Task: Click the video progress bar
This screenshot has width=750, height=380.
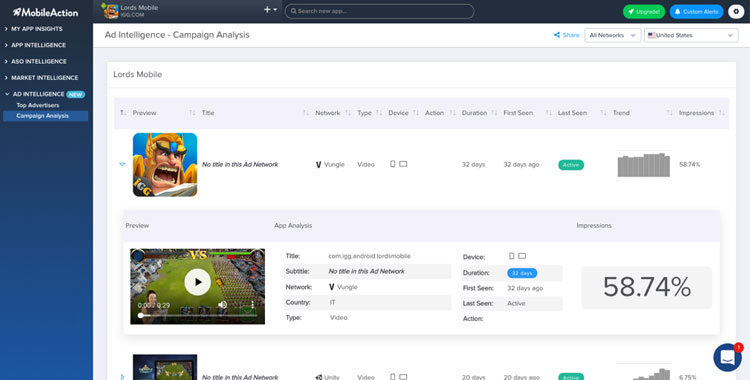Action: (198, 315)
